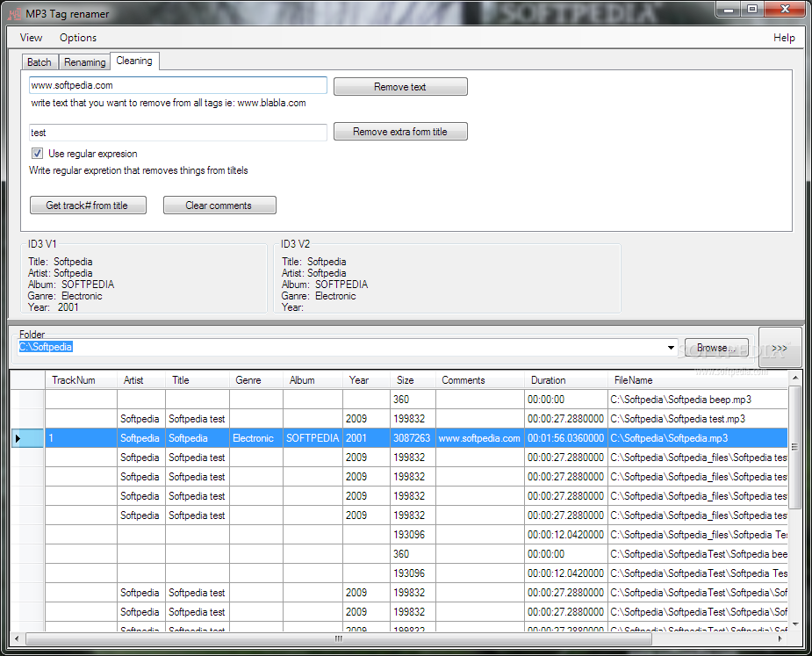Screen dimensions: 812x656
Task: Sort by Year column header
Action: [x=366, y=380]
